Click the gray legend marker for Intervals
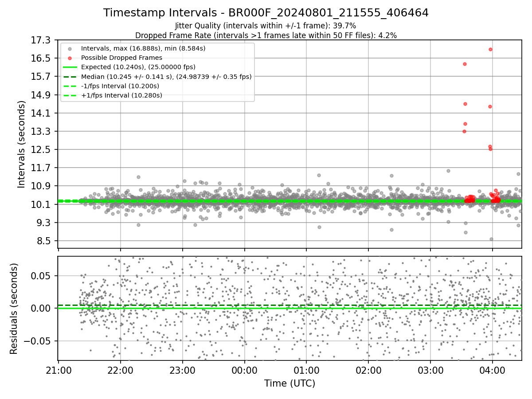 click(x=70, y=48)
